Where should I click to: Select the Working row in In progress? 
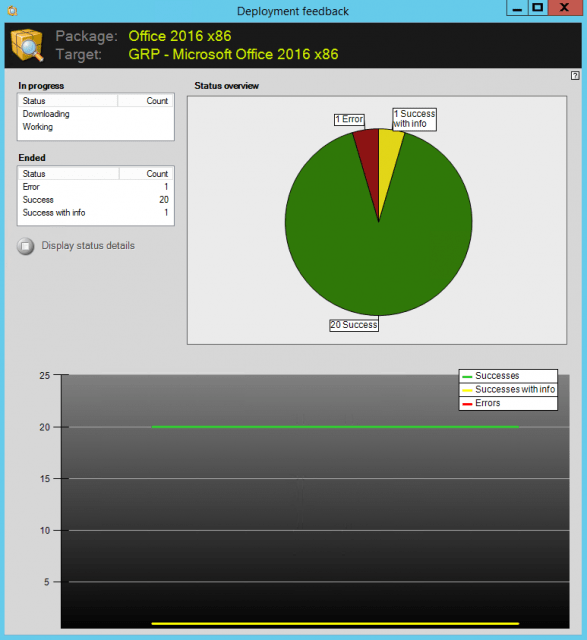point(96,127)
